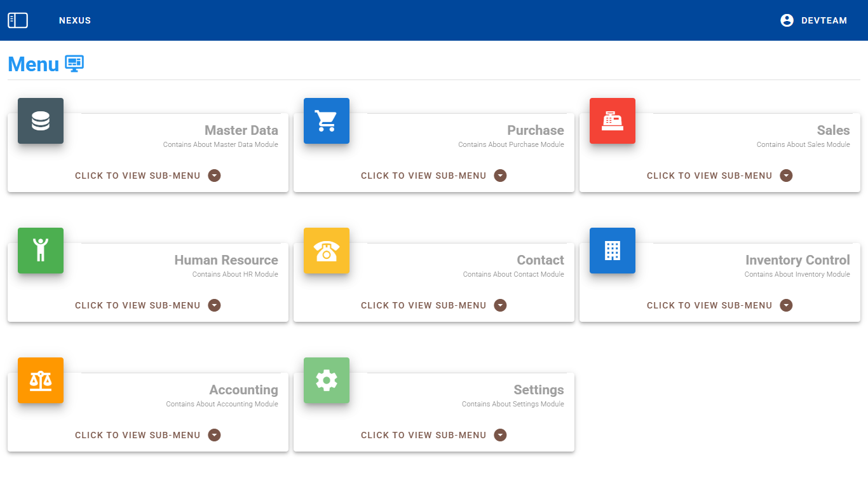Click the Settings gear tile icon
The image size is (868, 477).
point(327,380)
